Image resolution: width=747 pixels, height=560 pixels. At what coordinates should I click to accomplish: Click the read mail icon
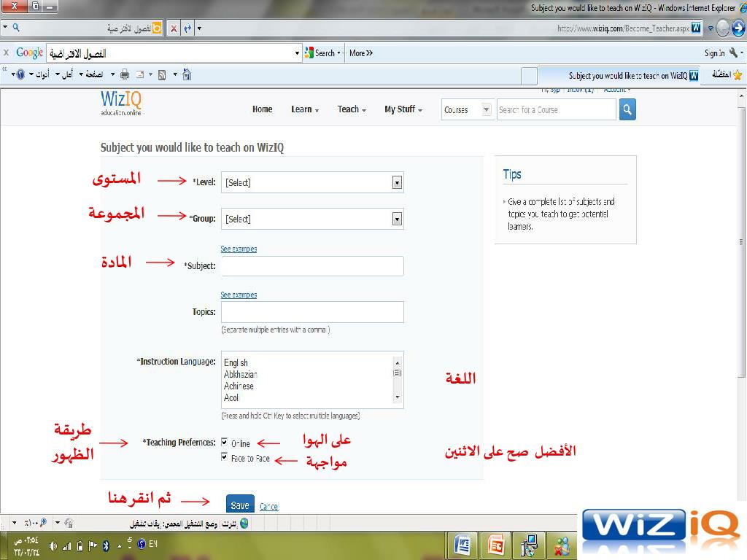pos(140,74)
